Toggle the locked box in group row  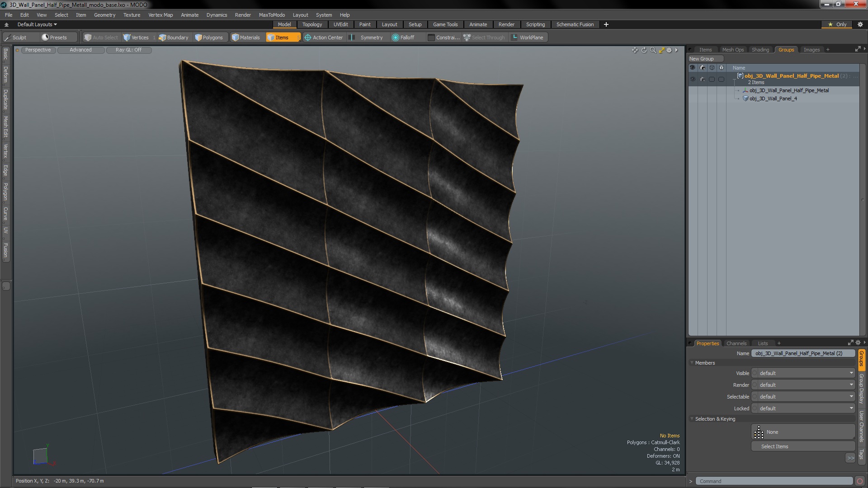coord(721,79)
